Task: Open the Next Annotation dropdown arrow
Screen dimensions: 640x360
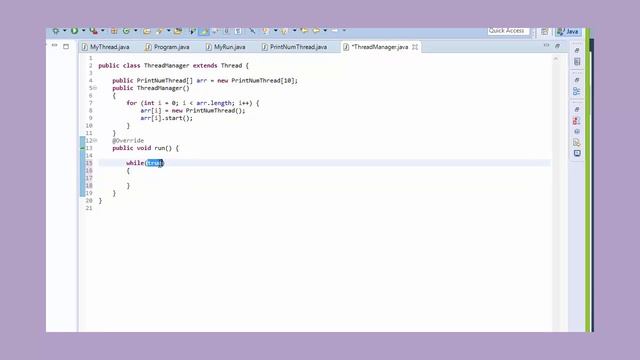Action: 276,31
